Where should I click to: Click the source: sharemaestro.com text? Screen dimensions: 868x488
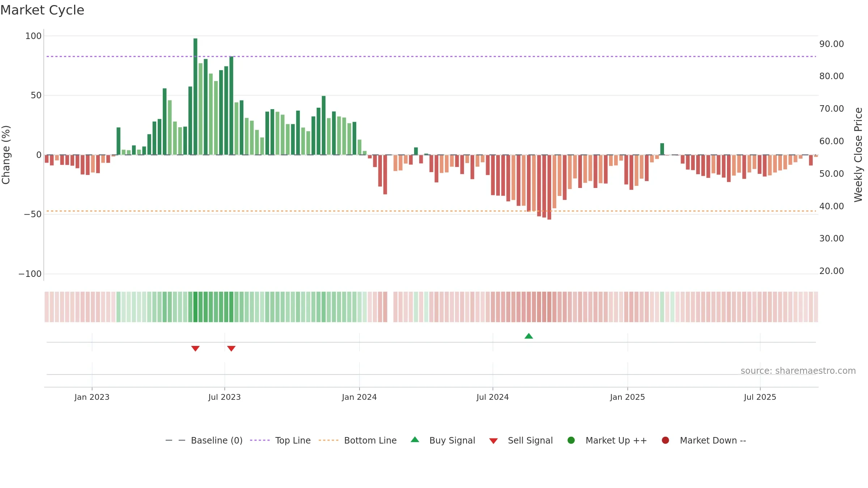coord(798,371)
